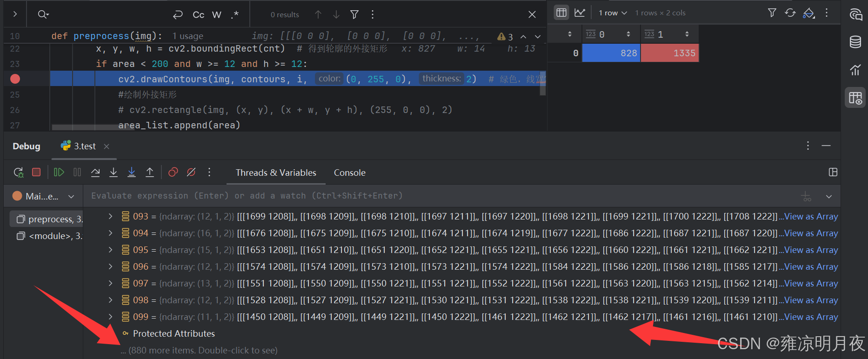Close the editor search bar
Screen dimensions: 868x359
532,15
